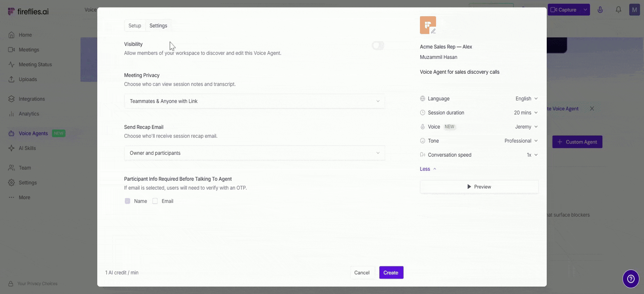Toggle the Visibility switch
Viewport: 644px width, 294px height.
378,46
